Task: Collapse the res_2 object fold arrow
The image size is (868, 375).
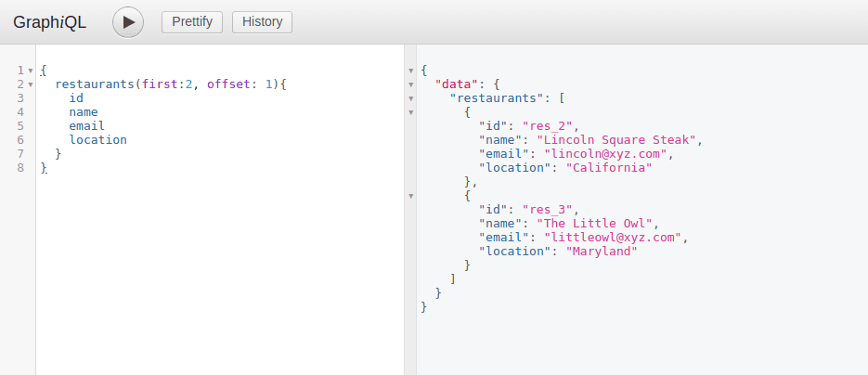Action: 410,112
